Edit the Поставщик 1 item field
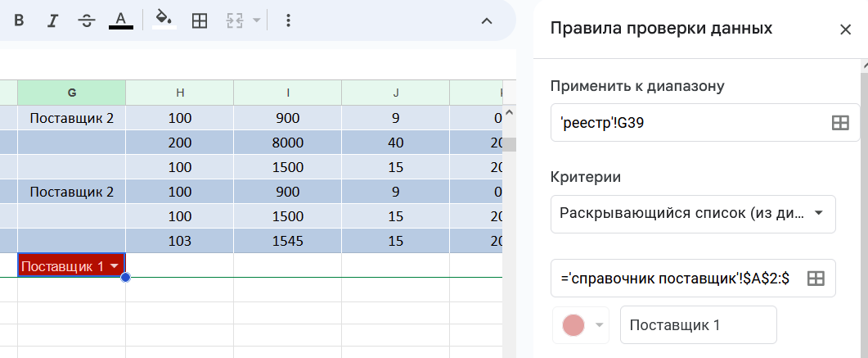Screen dimensions: 868x358 point(699,325)
